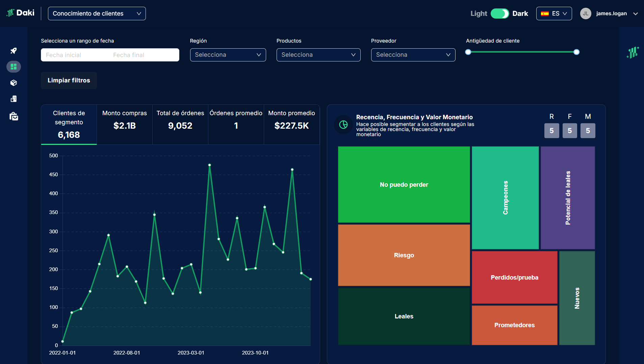This screenshot has width=644, height=364.
Task: Click the 2022-08-01 axis label
Action: point(127,353)
